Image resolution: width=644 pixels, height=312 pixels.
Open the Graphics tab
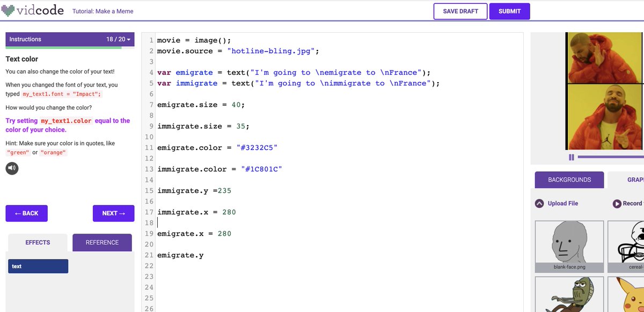[626, 180]
